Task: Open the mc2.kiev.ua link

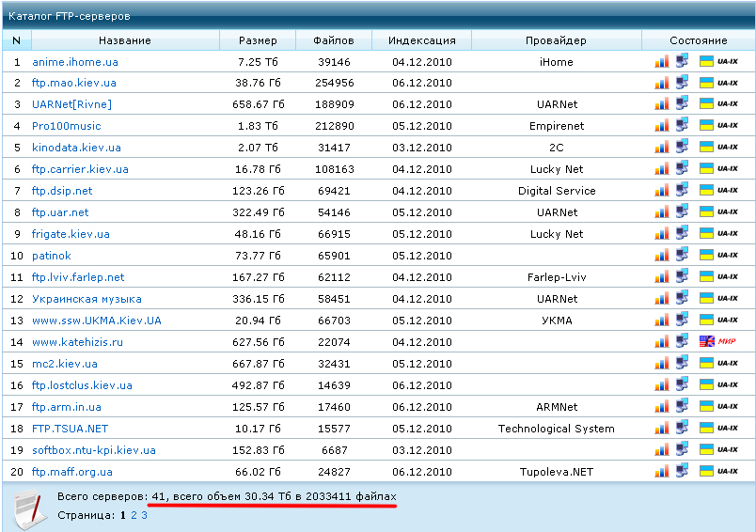Action: pyautogui.click(x=65, y=364)
